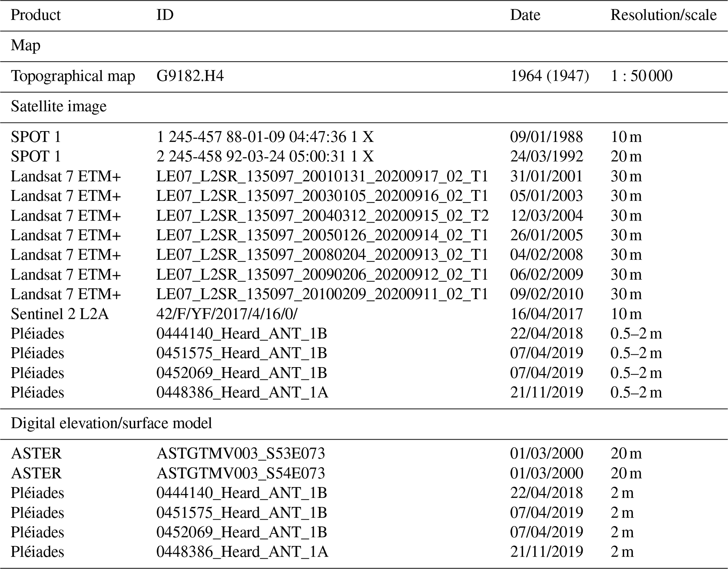Viewport: 728px width, 569px height.
Task: Click the 1964 (1947) date cell
Action: [549, 76]
